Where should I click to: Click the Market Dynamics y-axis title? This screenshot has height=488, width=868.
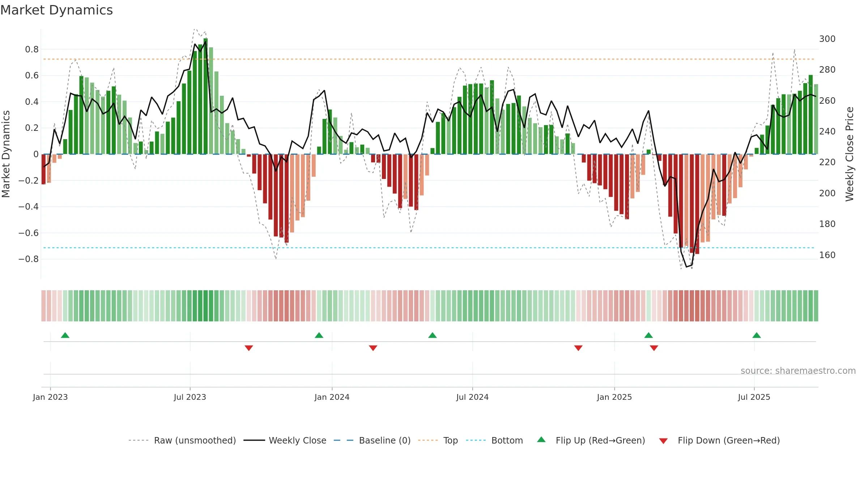(x=6, y=154)
